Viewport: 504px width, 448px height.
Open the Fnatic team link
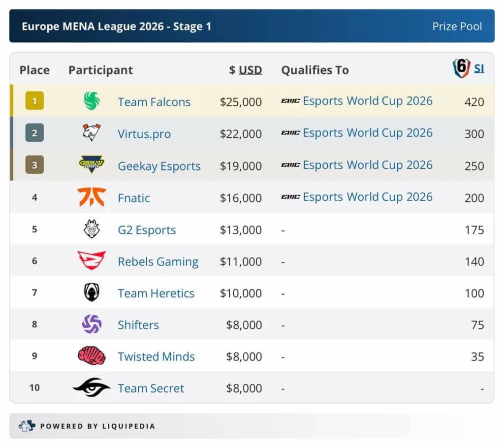click(134, 198)
